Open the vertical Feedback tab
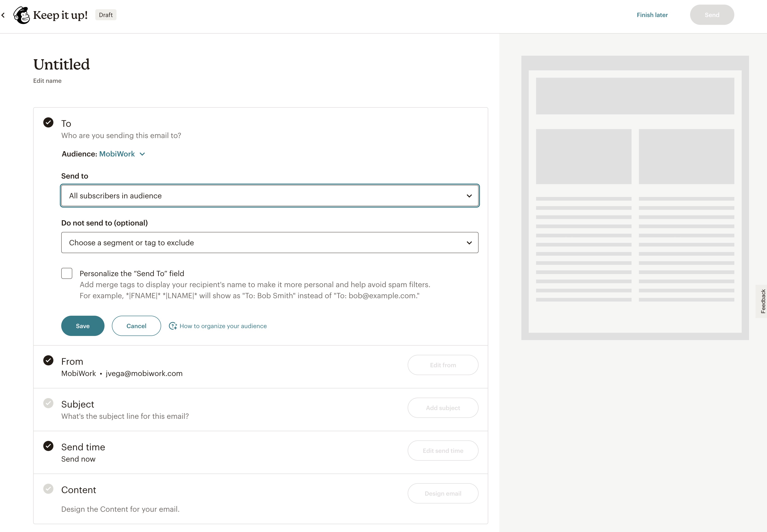The image size is (767, 532). coord(762,301)
